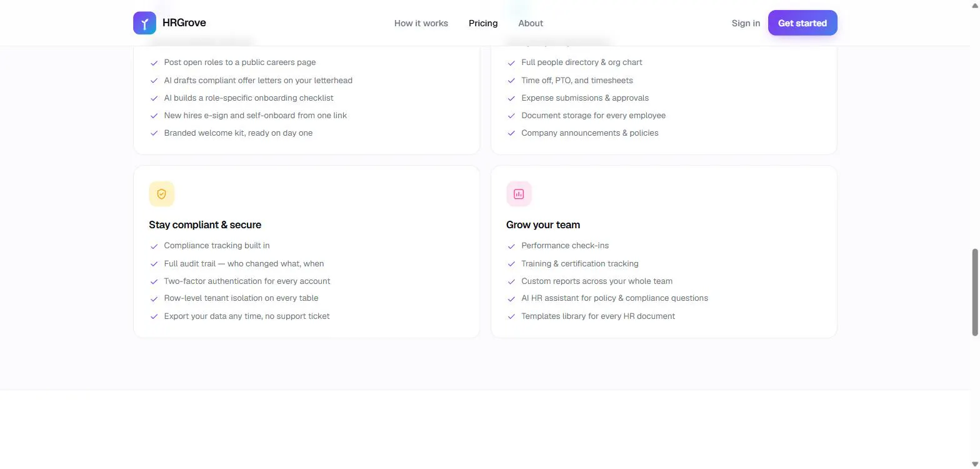Viewport: 980px width, 469px height.
Task: Click the Sign in link
Action: coord(746,23)
